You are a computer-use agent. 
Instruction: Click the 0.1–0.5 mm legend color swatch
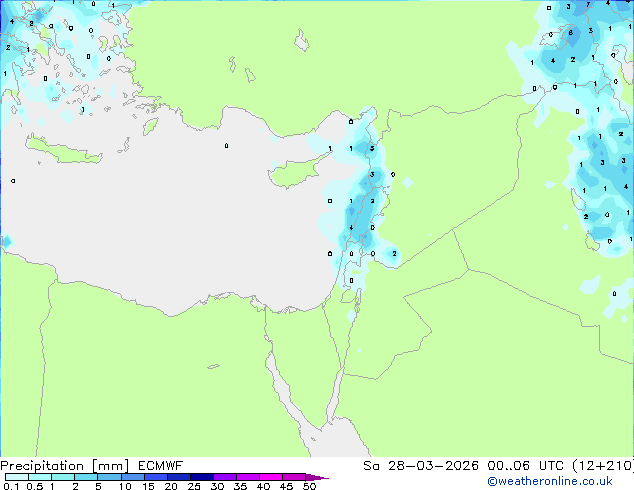pyautogui.click(x=17, y=477)
